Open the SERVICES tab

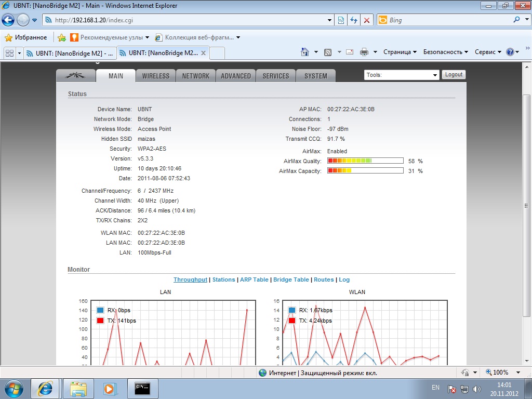(x=276, y=76)
